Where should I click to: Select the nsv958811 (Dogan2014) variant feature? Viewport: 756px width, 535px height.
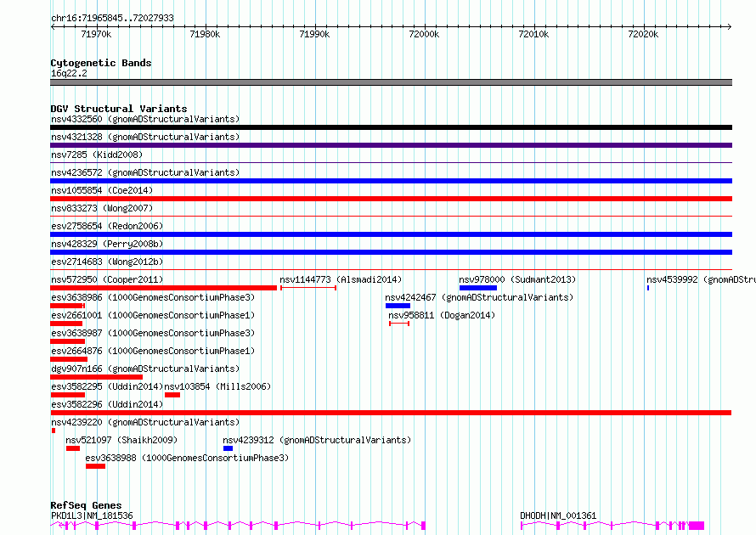coord(398,324)
